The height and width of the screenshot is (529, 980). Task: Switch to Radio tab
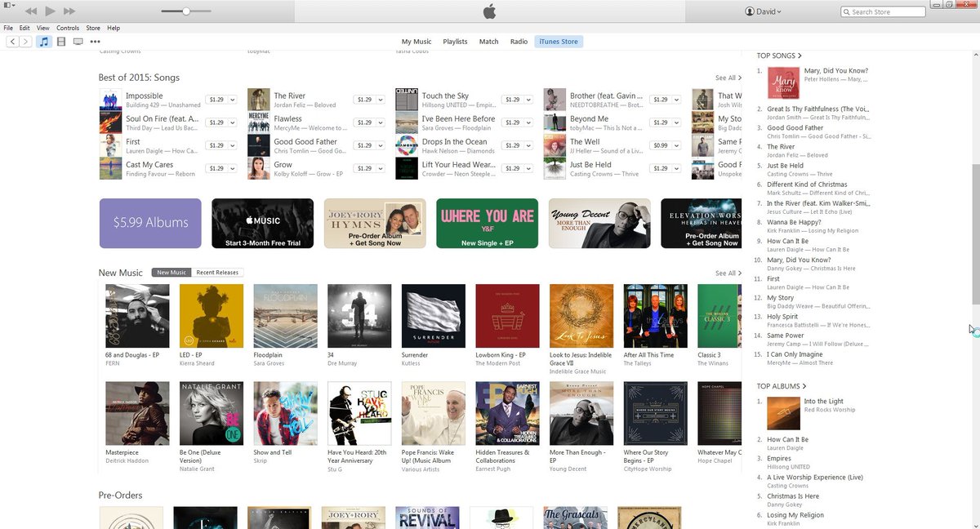[x=519, y=42]
